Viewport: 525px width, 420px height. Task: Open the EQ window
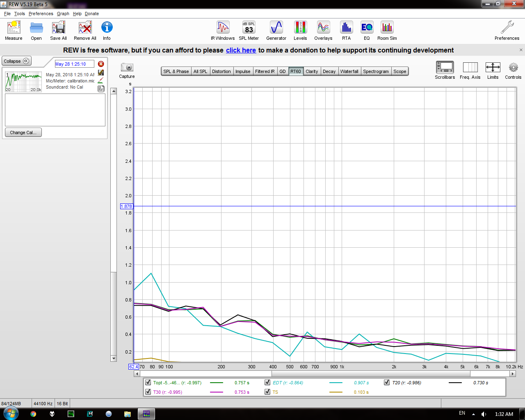point(367,31)
